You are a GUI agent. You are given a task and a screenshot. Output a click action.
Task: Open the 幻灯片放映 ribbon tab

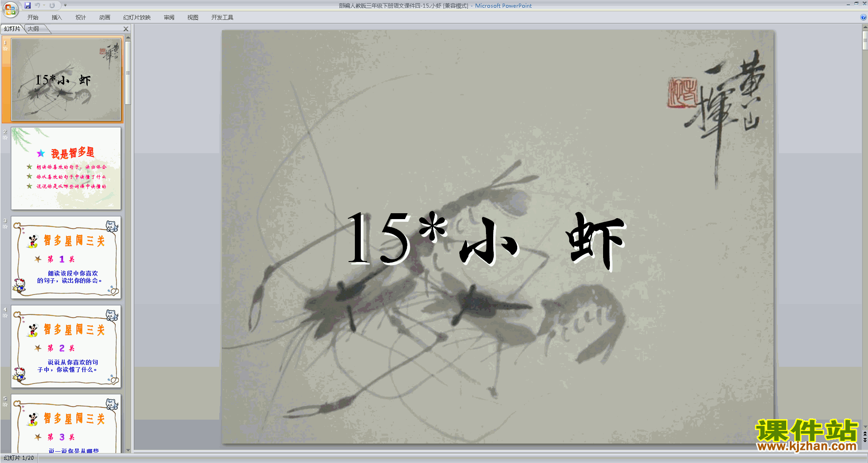(137, 18)
